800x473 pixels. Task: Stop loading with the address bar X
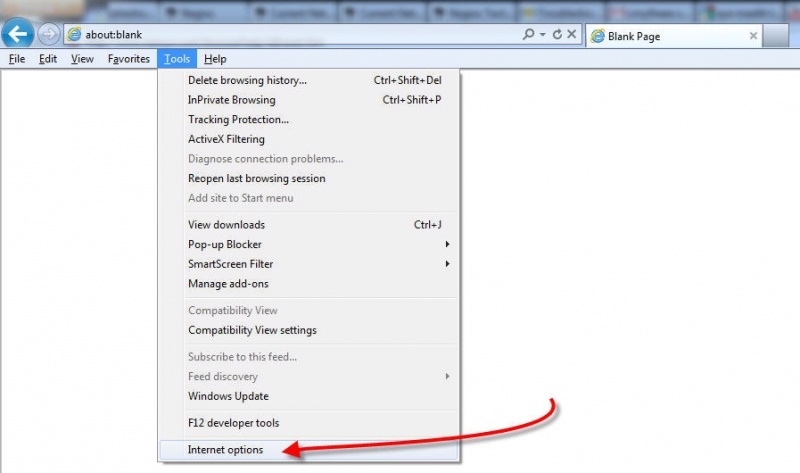(571, 34)
